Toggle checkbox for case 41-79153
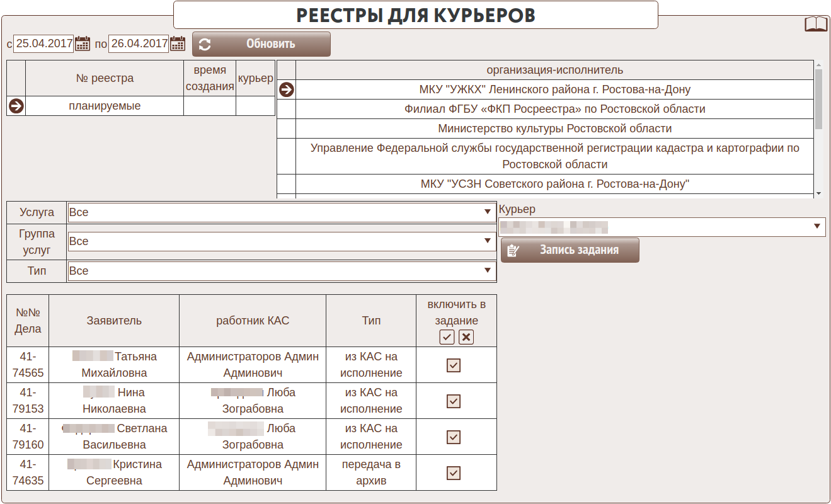831x504 pixels. 453,401
